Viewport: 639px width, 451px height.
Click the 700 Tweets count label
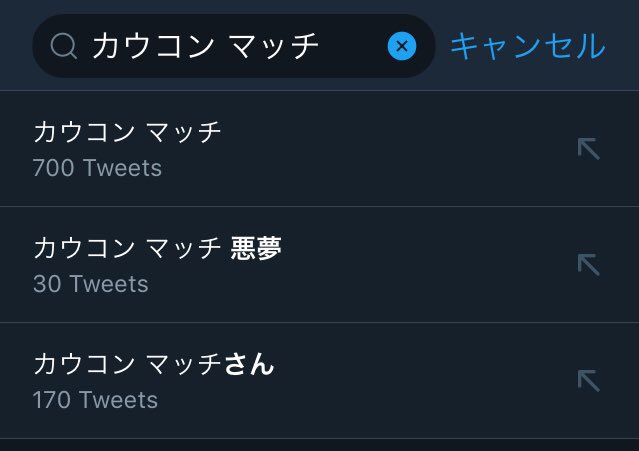pyautogui.click(x=97, y=168)
